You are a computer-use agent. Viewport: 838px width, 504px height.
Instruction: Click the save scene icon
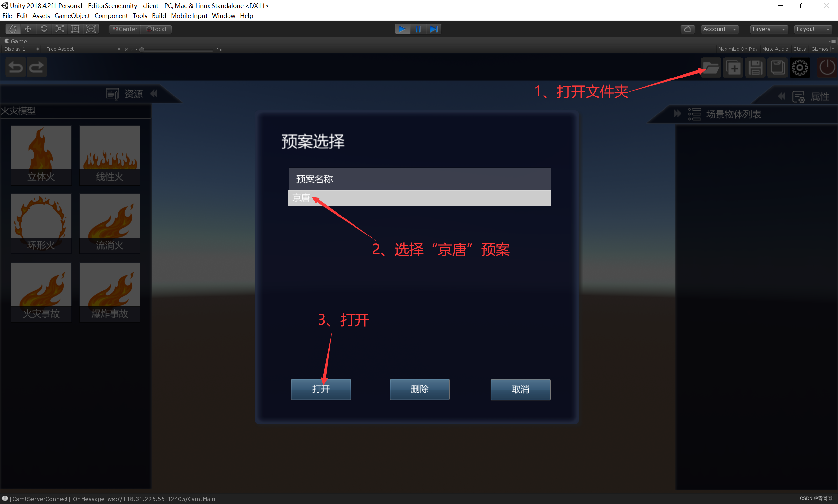(756, 67)
